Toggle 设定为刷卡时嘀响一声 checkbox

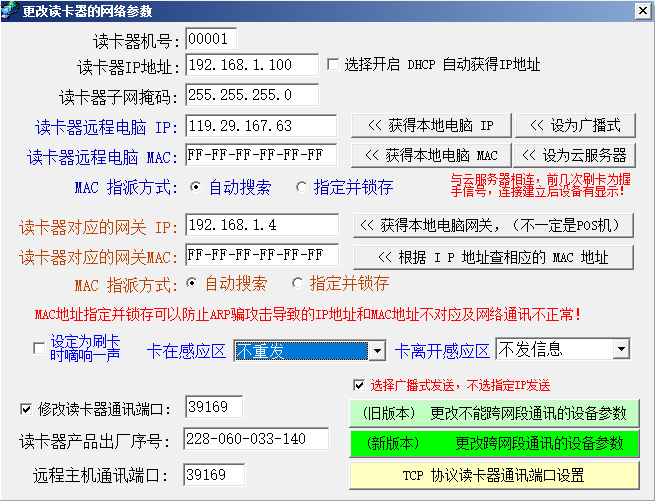(x=39, y=349)
